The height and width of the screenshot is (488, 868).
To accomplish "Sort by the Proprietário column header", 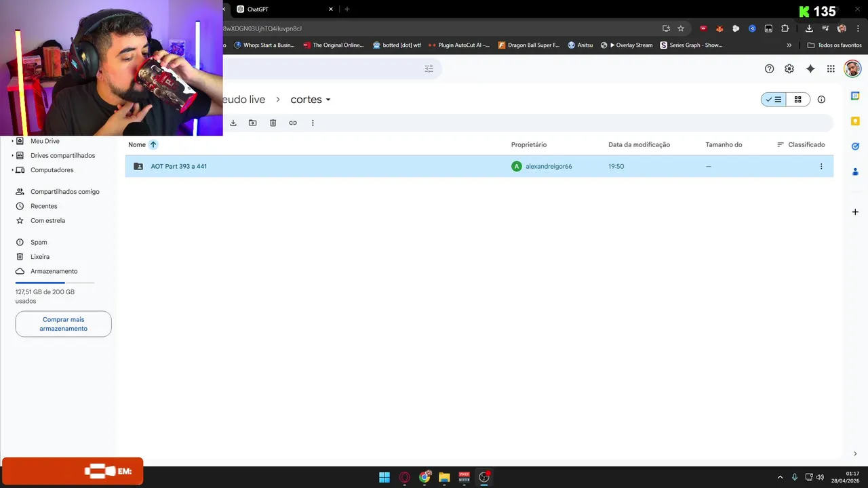I will tap(529, 144).
